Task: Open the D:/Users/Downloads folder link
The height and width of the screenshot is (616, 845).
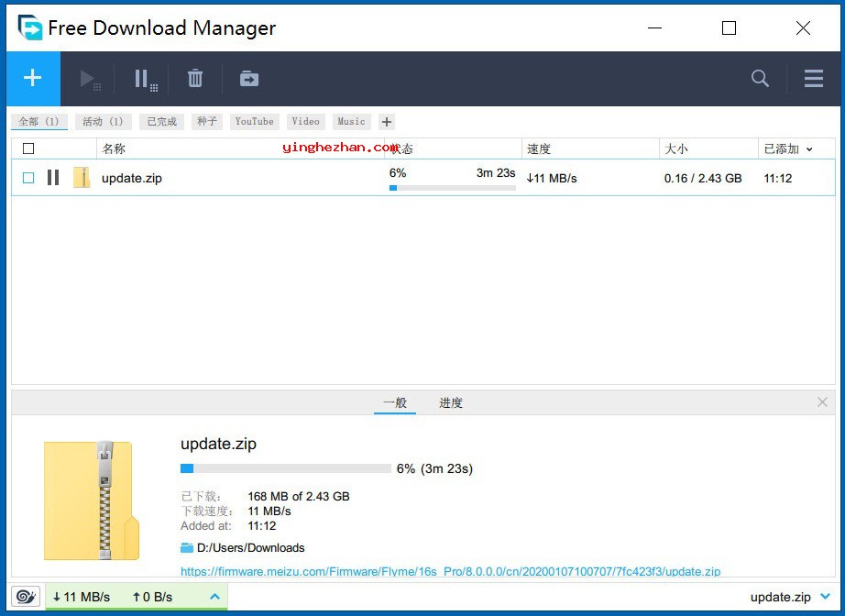Action: pos(250,548)
